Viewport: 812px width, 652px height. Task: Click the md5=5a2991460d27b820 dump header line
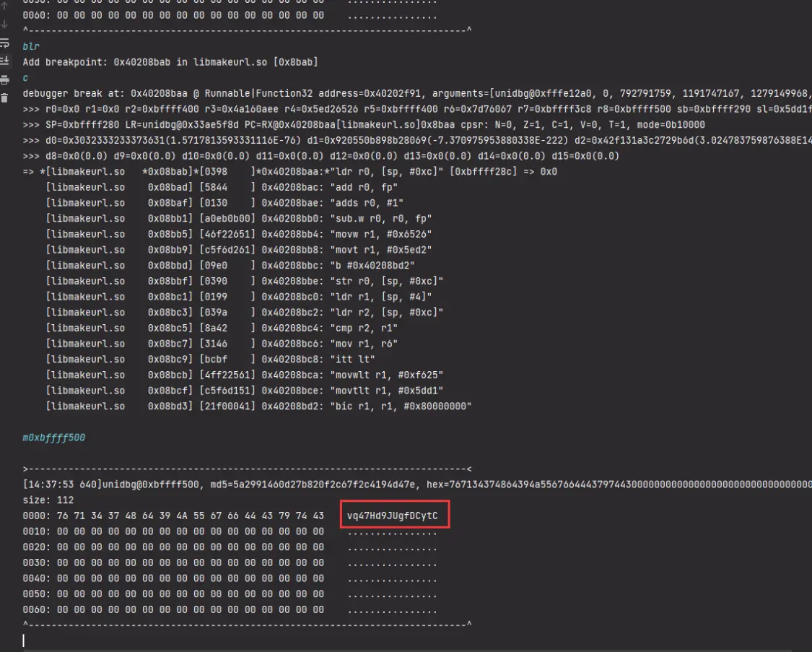pyautogui.click(x=417, y=484)
